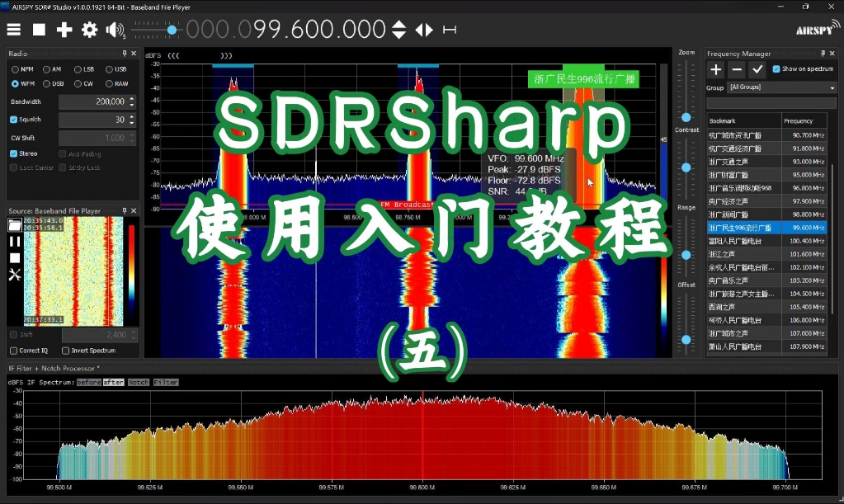Screen dimensions: 844x504
Task: Pin the Source Baseband File Player panel
Action: 125,211
